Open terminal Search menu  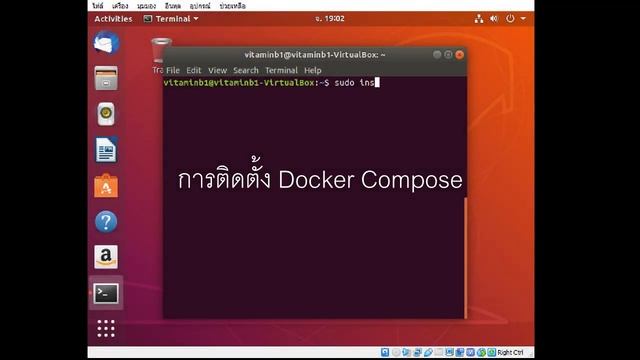[x=246, y=70]
